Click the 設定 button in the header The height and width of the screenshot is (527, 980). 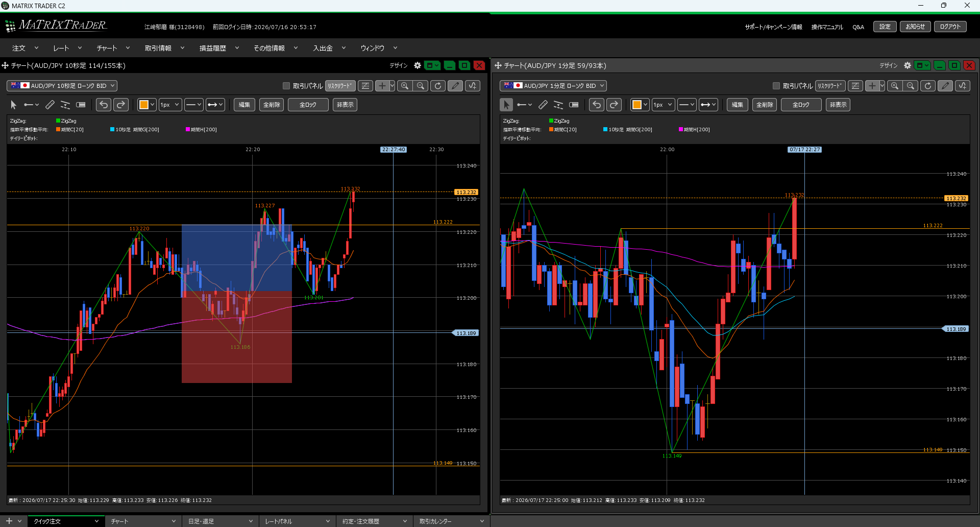click(885, 27)
